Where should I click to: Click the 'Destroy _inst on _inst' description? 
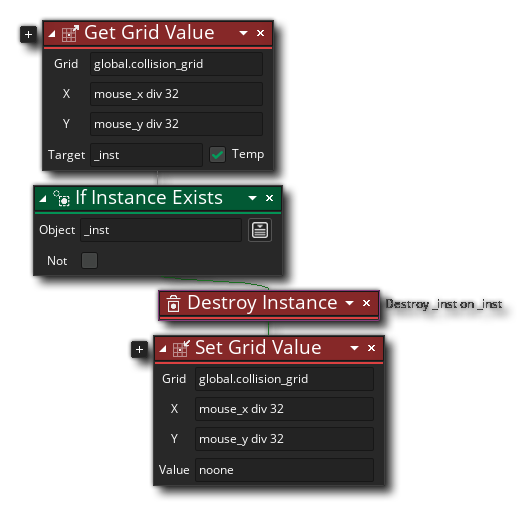coord(444,304)
